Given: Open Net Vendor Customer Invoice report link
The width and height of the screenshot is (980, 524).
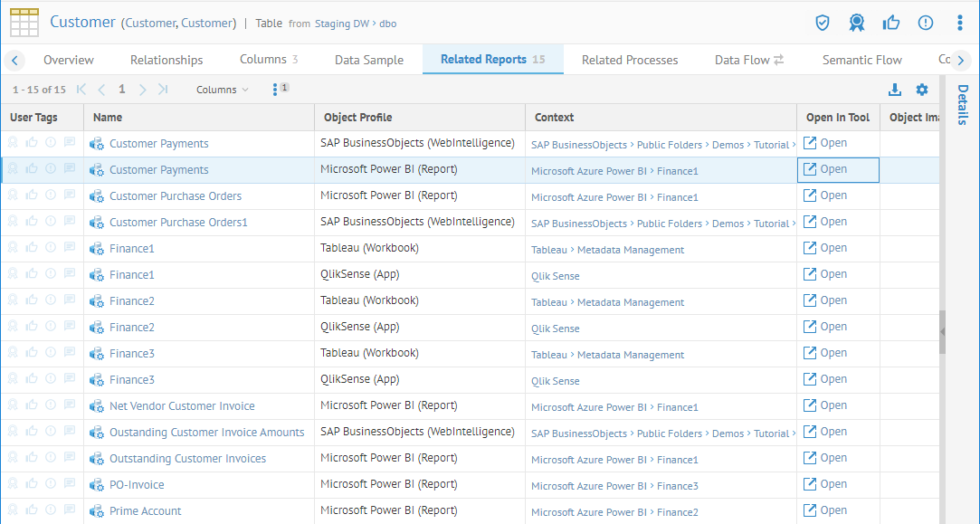Looking at the screenshot, I should point(182,406).
